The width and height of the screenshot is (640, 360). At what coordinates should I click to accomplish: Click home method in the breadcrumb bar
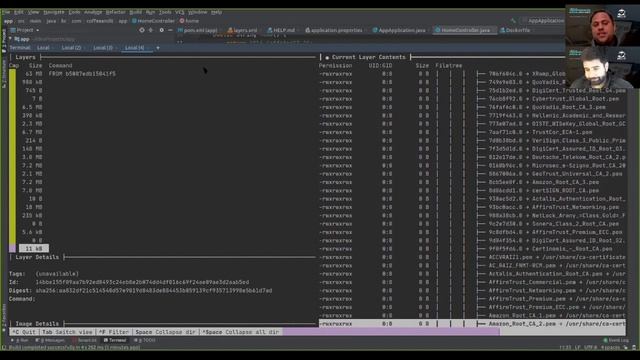coord(189,21)
